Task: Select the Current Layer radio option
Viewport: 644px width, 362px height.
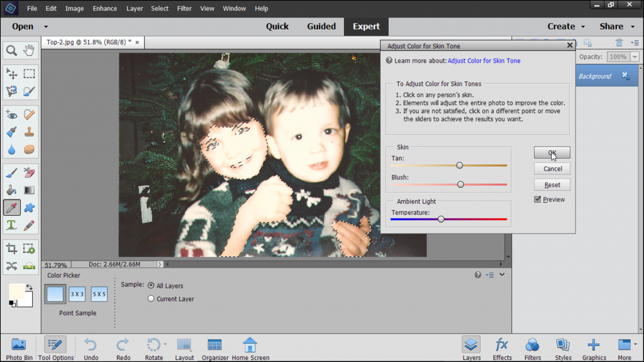Action: pos(151,299)
